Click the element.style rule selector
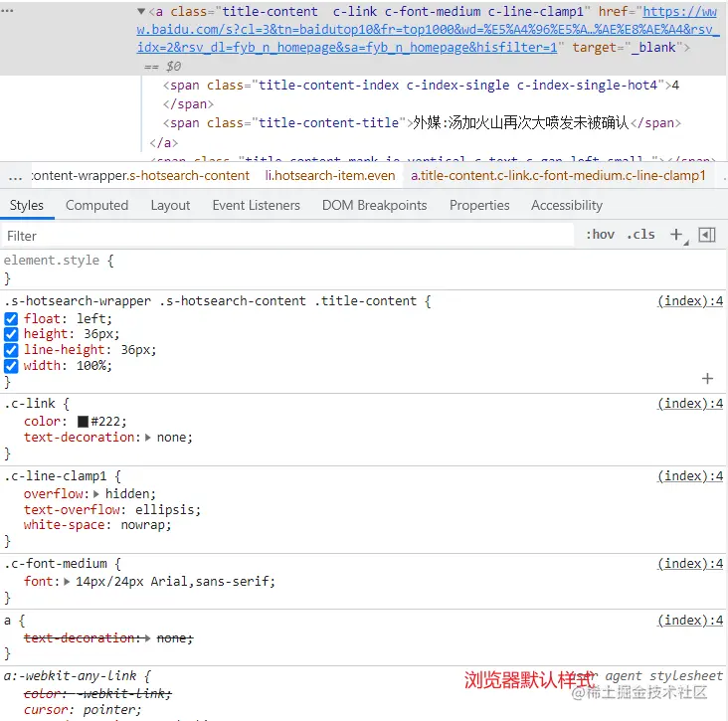 tap(52, 261)
